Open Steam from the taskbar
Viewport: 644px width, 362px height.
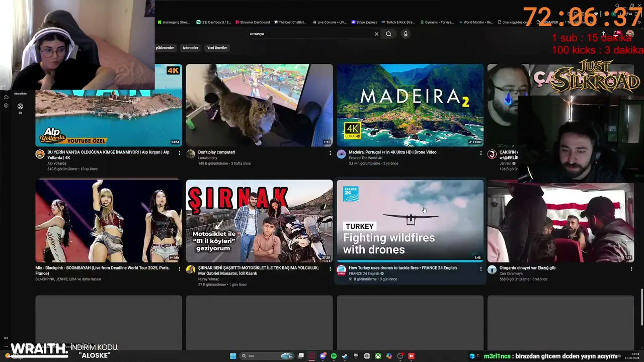(345, 356)
